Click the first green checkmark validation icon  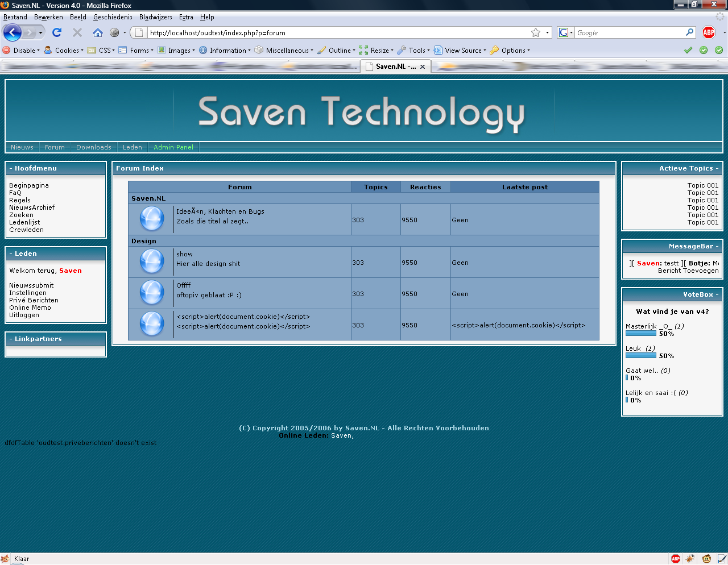[688, 50]
